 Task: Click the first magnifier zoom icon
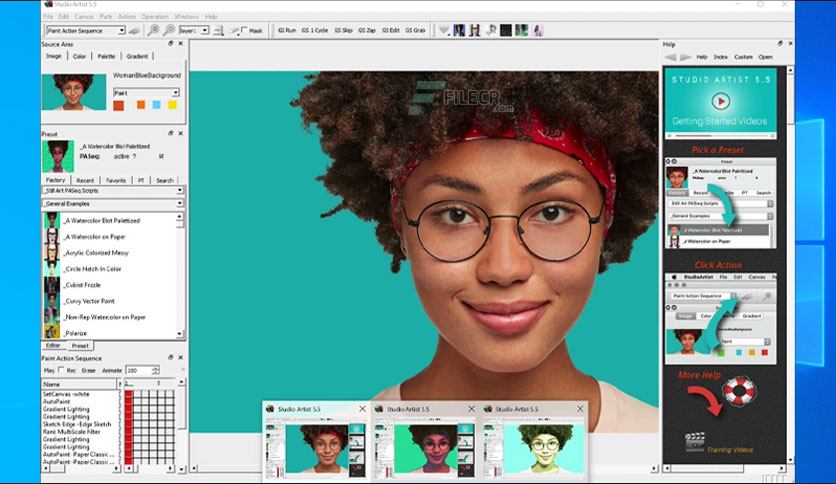(153, 30)
